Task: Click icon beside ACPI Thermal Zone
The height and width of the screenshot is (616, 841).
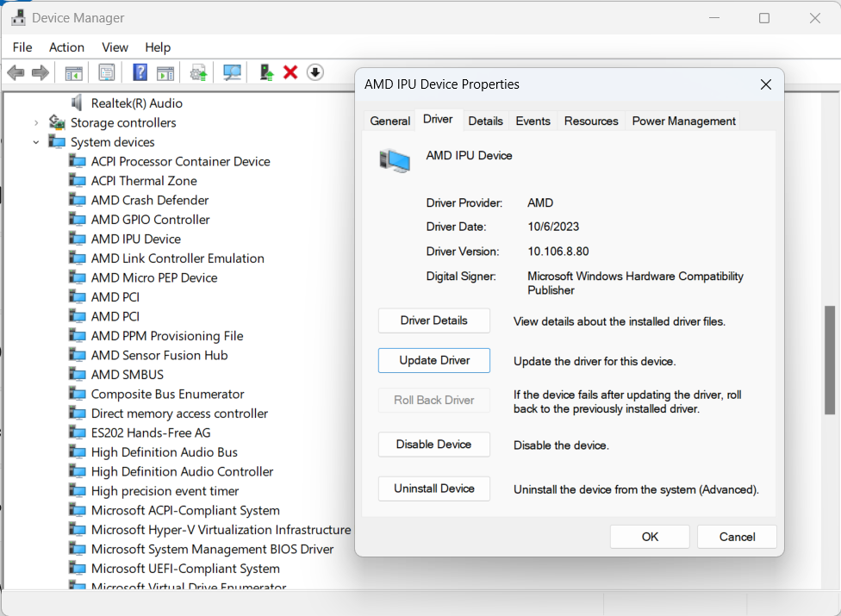Action: coord(78,181)
